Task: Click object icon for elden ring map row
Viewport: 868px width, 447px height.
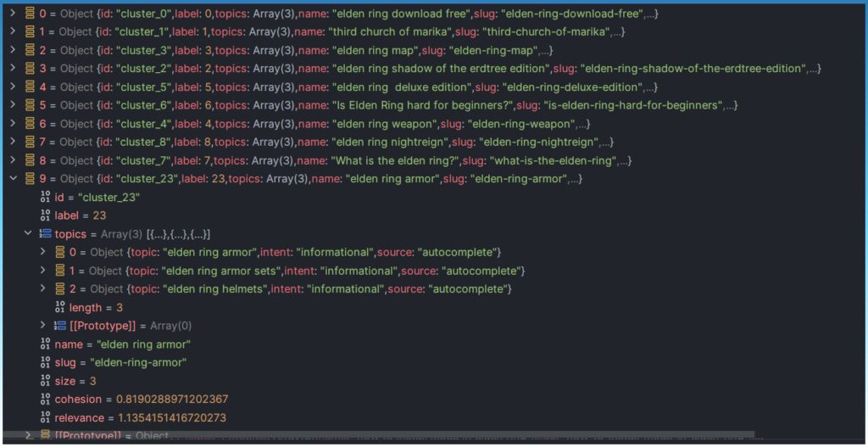Action: point(29,50)
